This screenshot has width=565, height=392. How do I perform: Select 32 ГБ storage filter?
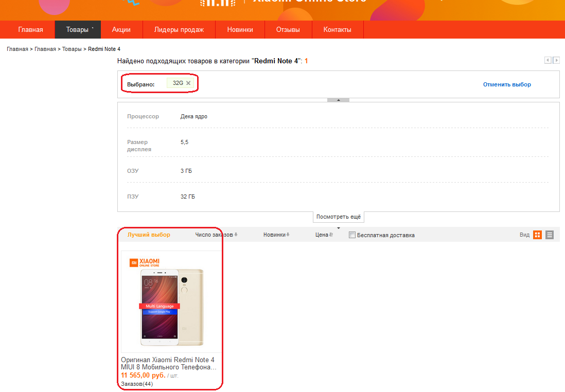point(188,197)
